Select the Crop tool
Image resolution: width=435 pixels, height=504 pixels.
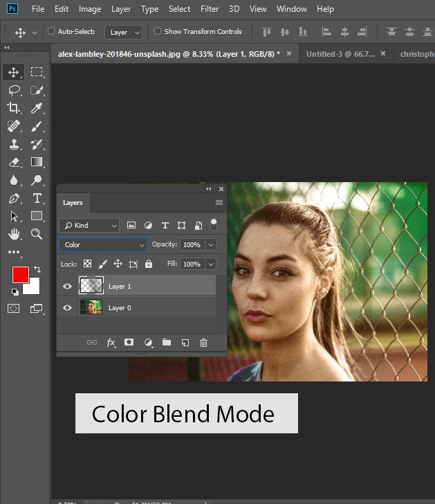click(x=13, y=108)
